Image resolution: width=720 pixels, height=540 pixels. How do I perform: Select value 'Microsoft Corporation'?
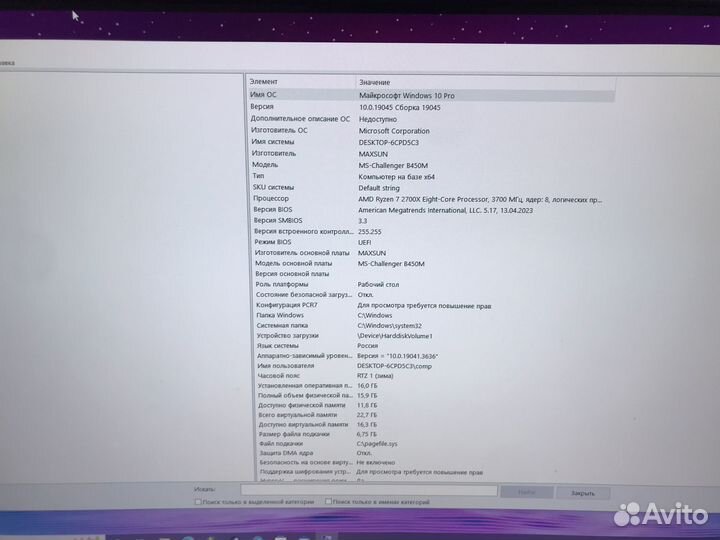coord(394,131)
